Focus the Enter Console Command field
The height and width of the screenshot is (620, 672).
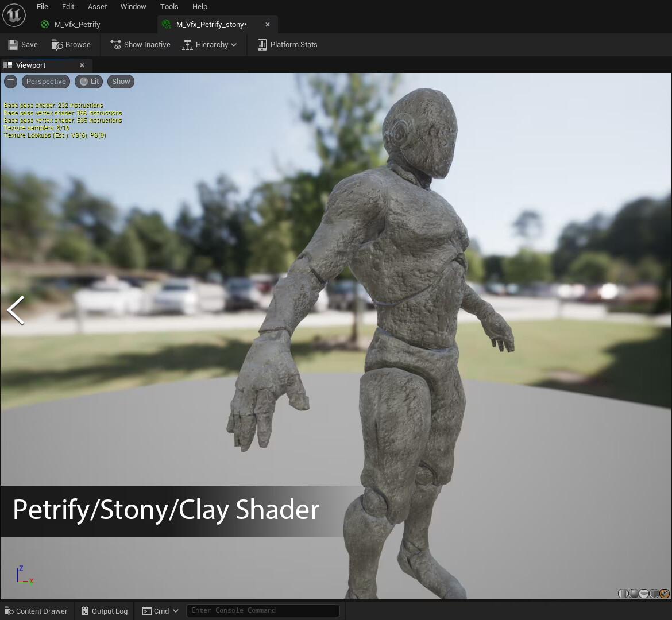tap(262, 611)
